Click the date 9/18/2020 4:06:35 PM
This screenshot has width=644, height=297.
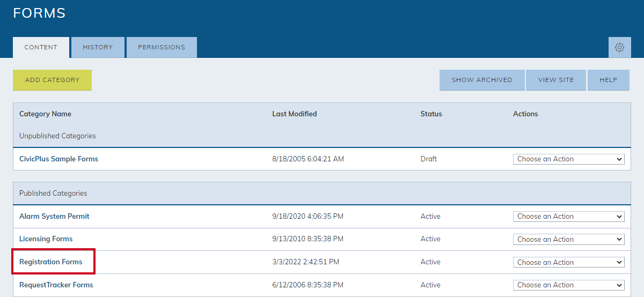(x=308, y=216)
